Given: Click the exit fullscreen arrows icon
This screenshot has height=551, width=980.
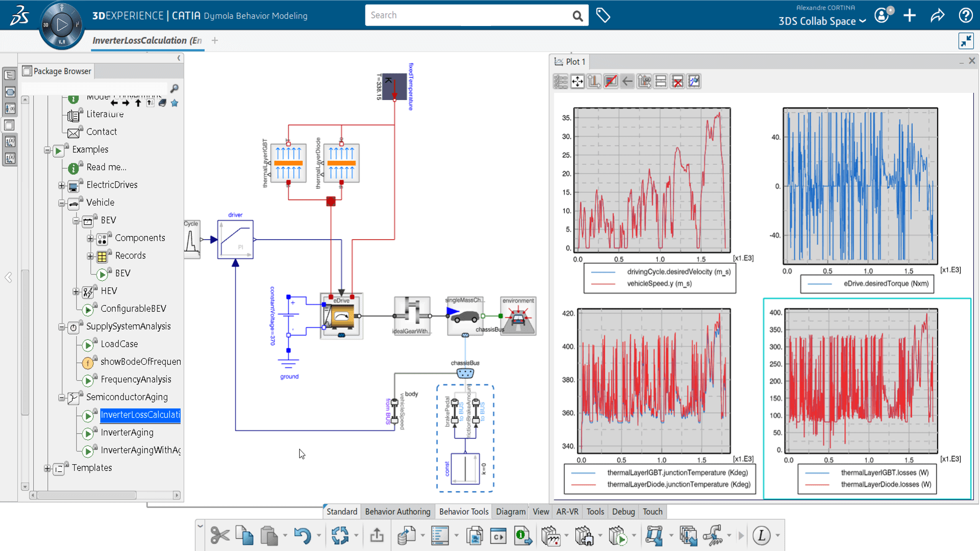Looking at the screenshot, I should [x=966, y=41].
